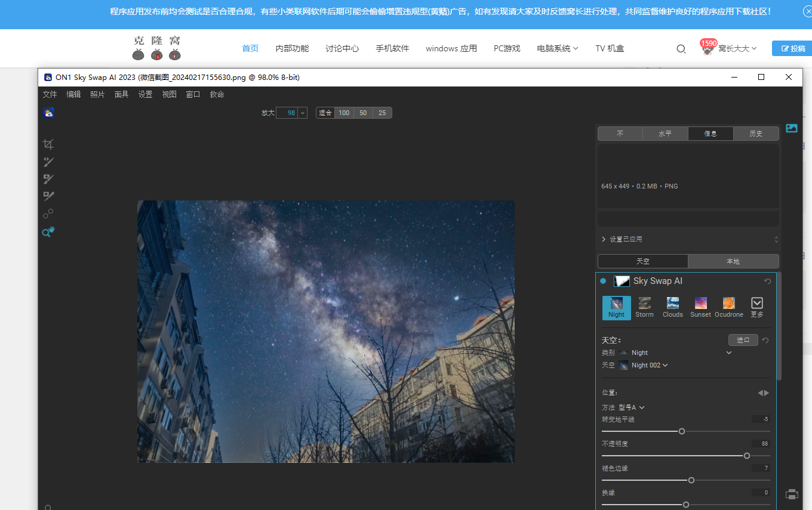Expand the 设置已应用 section
This screenshot has width=812, height=510.
click(x=604, y=239)
